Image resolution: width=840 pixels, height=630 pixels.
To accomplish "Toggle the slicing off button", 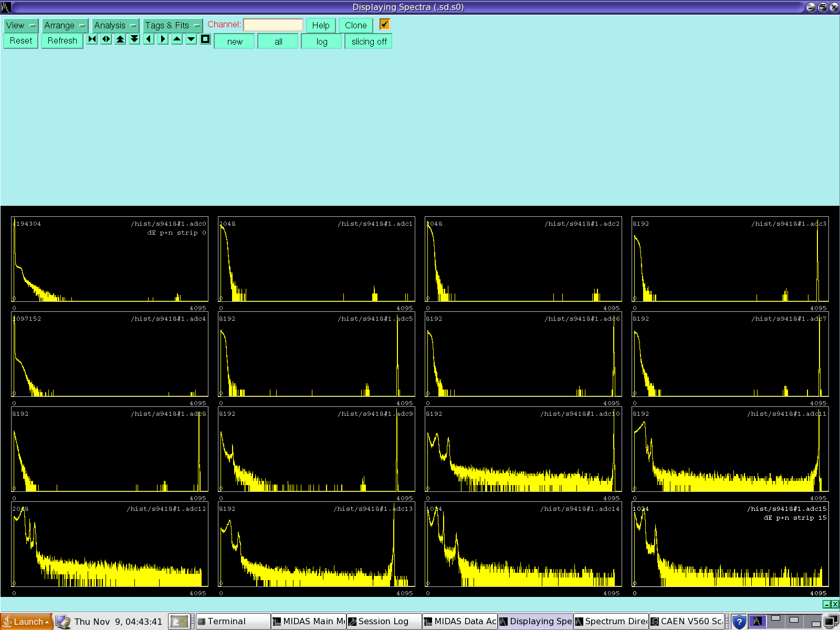I will (x=369, y=41).
